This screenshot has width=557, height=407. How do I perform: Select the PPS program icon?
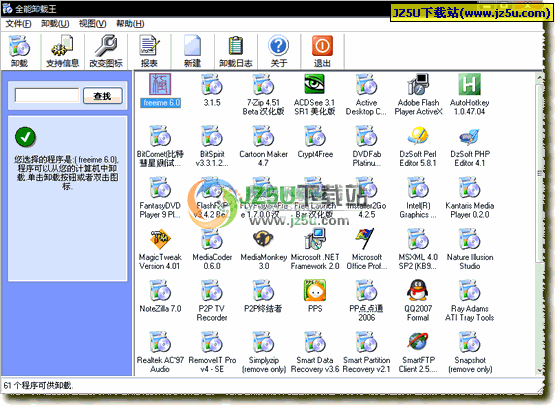(315, 290)
